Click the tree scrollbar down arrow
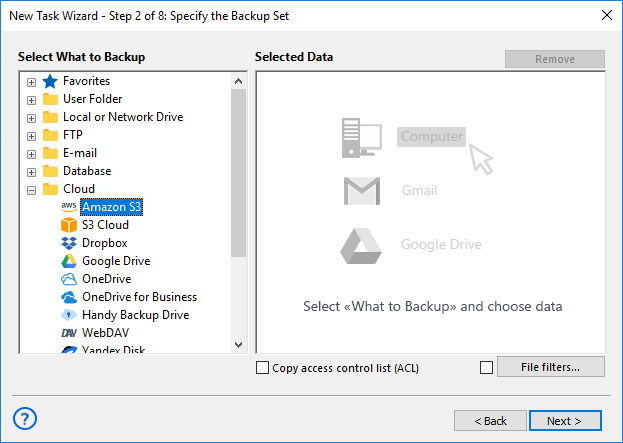Viewport: 623px width, 443px height. click(238, 344)
